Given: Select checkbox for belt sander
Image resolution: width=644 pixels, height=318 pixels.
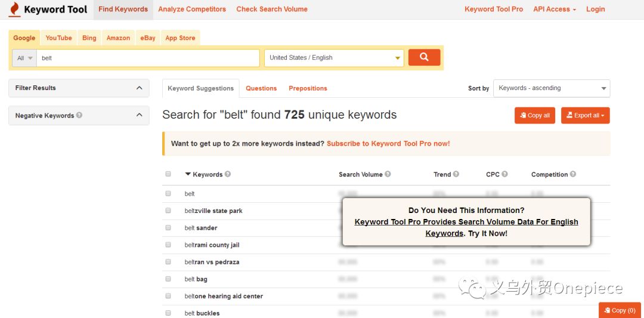Looking at the screenshot, I should [x=168, y=227].
